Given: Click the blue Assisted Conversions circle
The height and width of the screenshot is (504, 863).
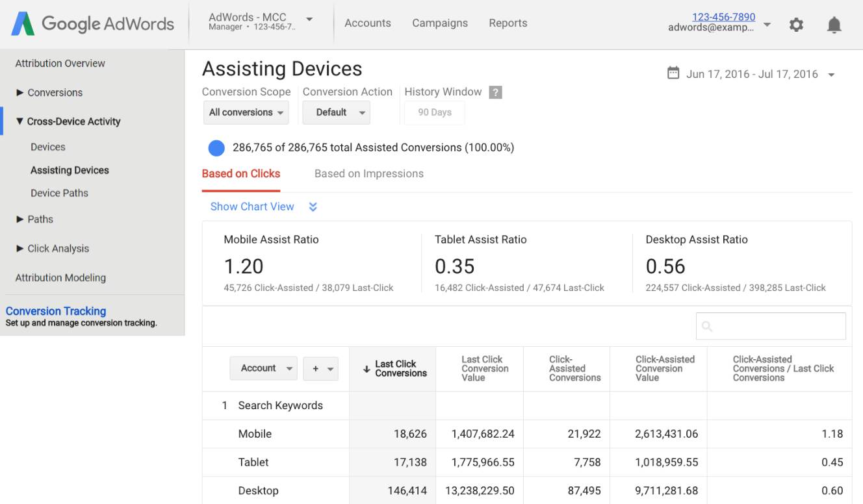Looking at the screenshot, I should point(216,148).
